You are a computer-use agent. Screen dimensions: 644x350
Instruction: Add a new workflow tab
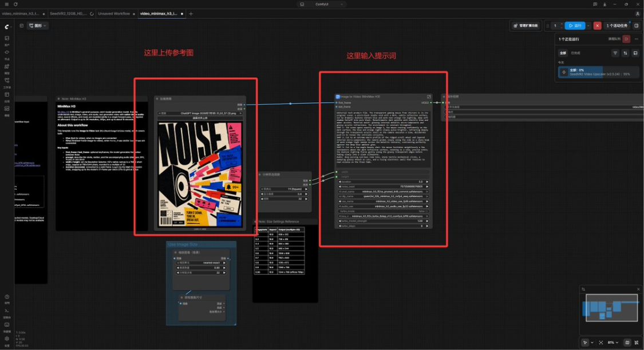click(191, 14)
